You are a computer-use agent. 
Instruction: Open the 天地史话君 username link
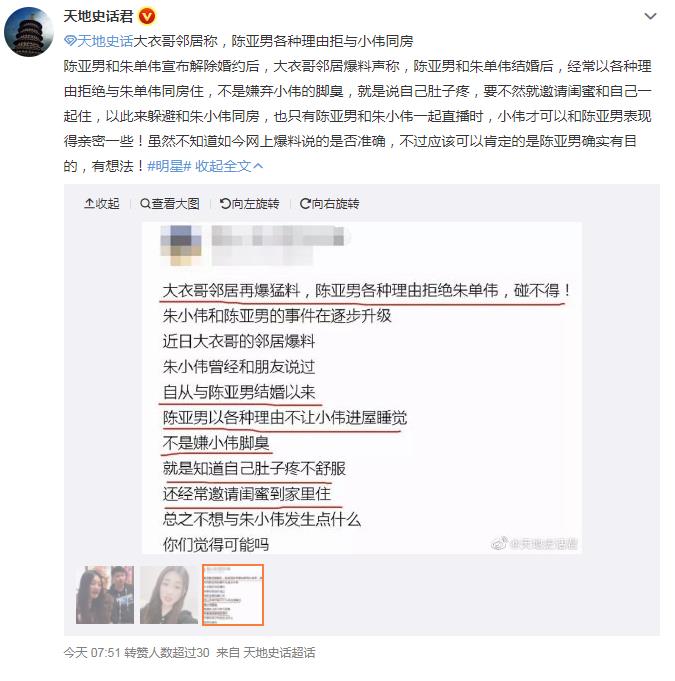coord(98,17)
